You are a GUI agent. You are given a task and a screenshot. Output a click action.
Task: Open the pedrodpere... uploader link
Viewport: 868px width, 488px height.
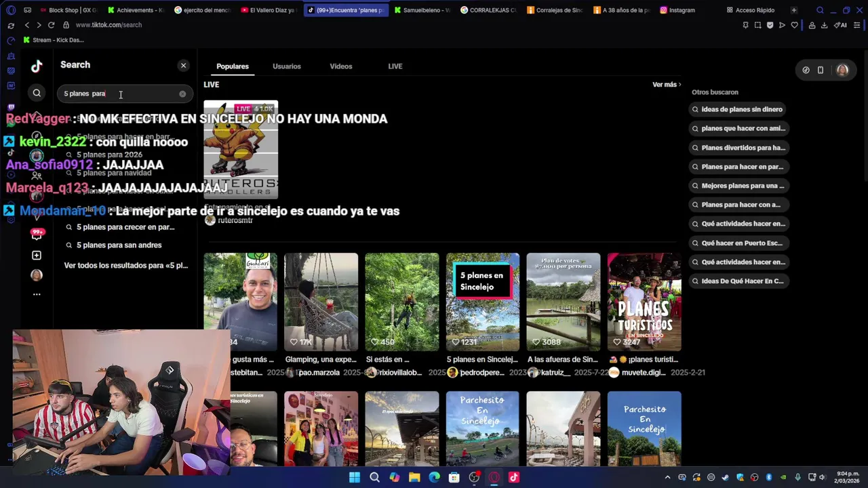[x=482, y=373]
